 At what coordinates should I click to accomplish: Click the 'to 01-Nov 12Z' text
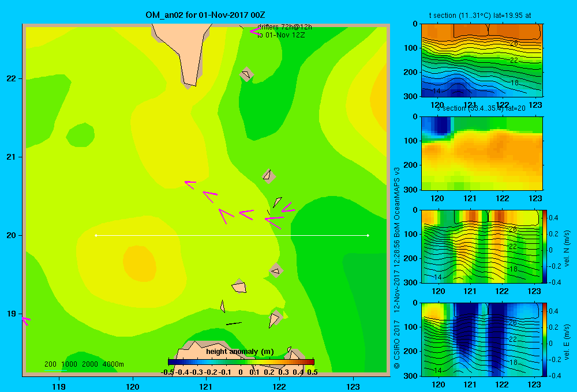(x=281, y=35)
